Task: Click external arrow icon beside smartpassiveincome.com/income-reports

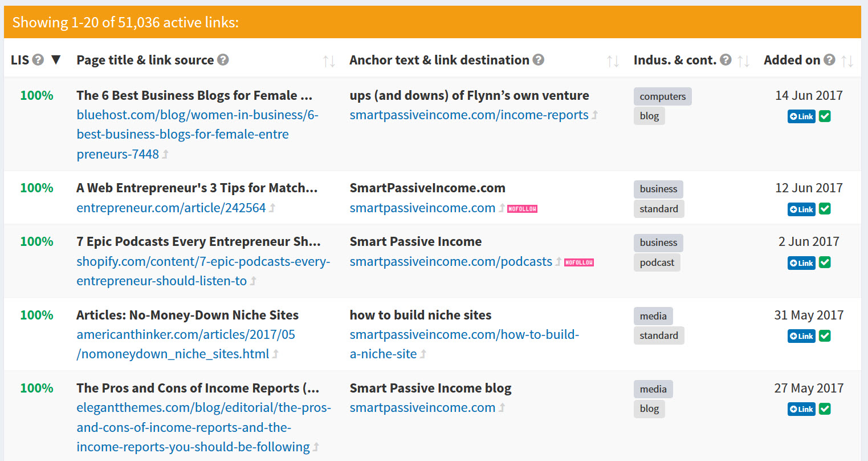Action: click(x=595, y=115)
